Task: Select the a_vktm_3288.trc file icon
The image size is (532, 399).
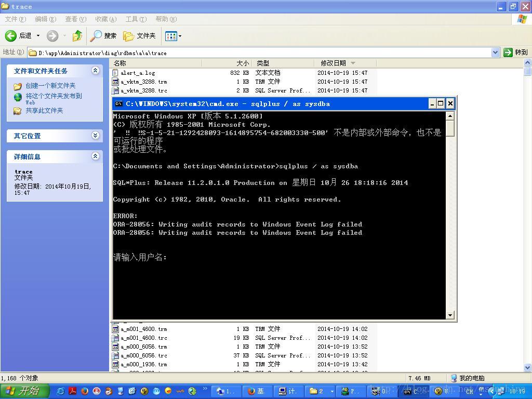Action: (x=115, y=90)
